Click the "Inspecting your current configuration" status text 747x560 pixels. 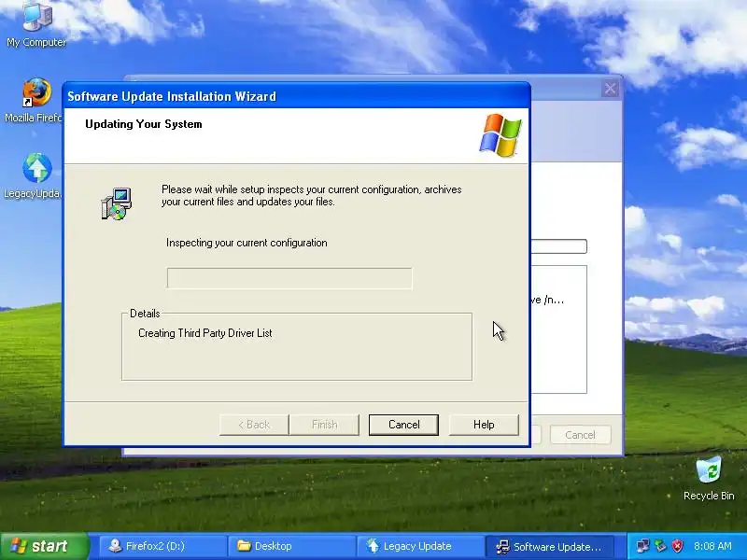[247, 243]
